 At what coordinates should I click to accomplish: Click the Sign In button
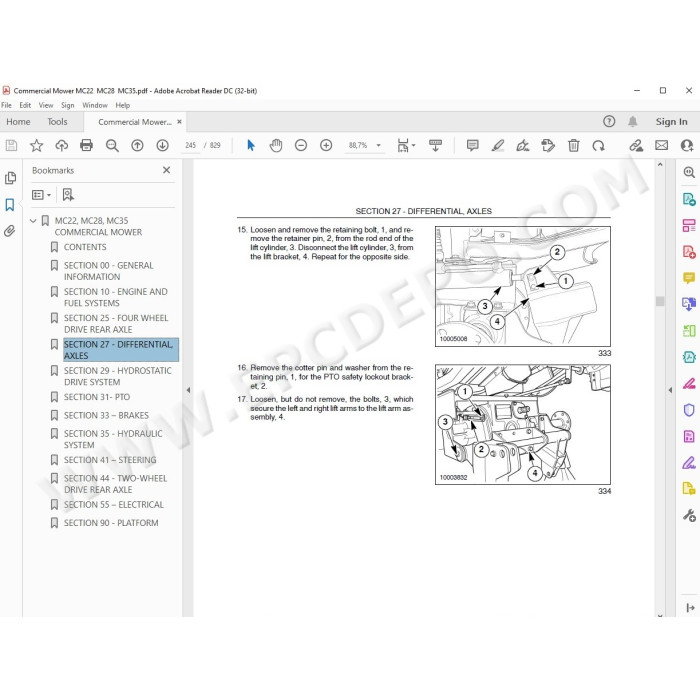[671, 121]
